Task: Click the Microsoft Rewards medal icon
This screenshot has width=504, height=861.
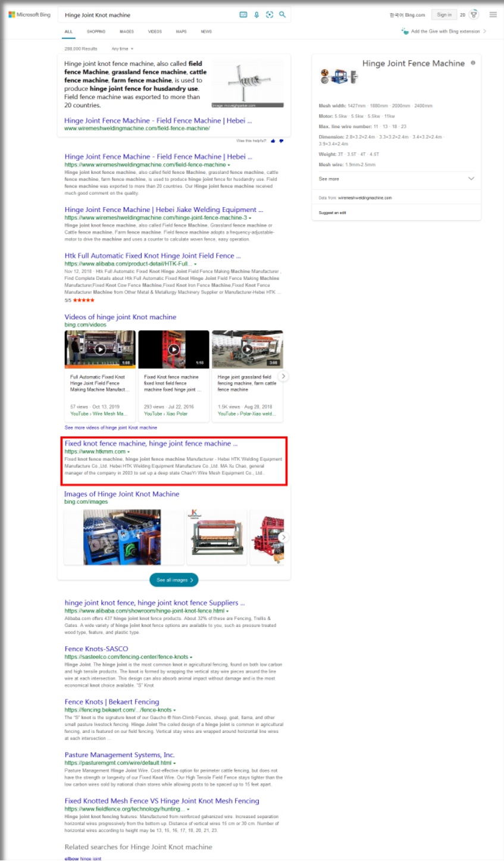Action: click(474, 15)
